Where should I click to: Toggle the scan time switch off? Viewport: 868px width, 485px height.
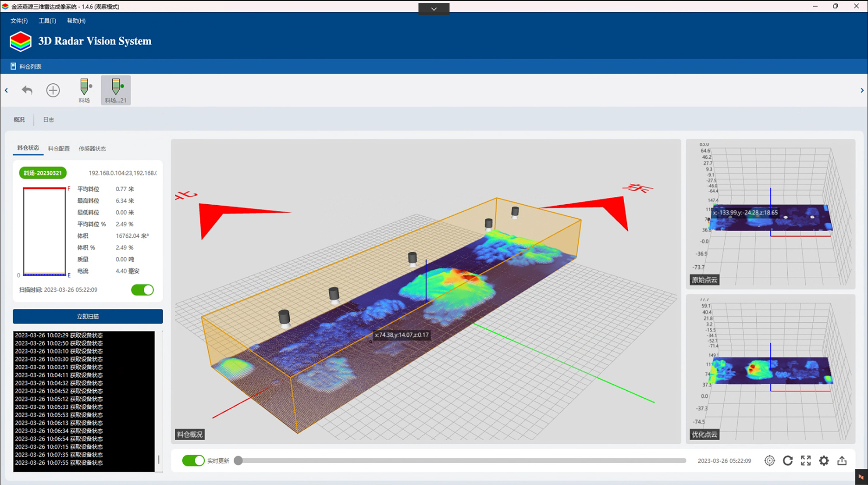(142, 290)
